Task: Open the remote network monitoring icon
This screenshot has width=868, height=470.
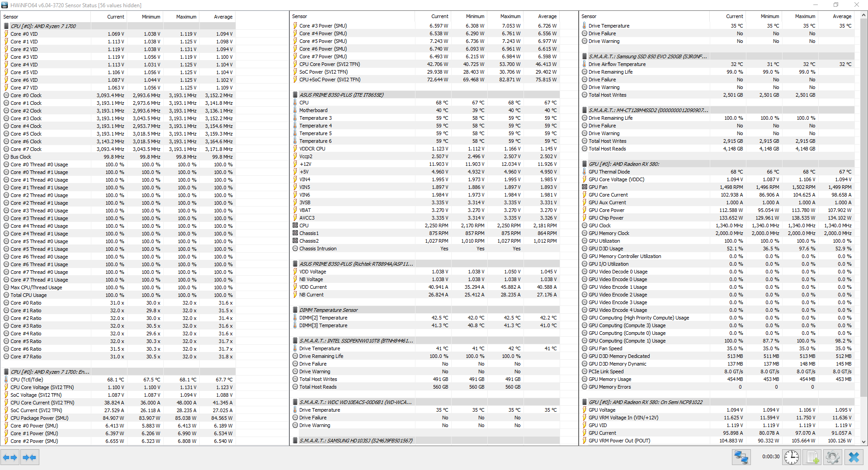Action: click(x=741, y=457)
